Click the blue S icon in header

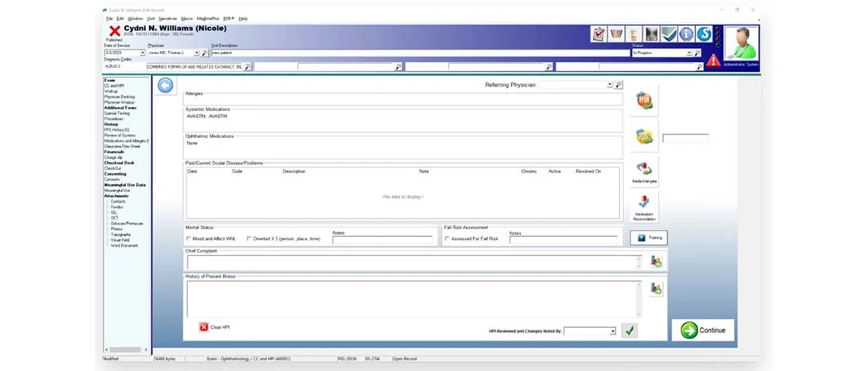704,34
